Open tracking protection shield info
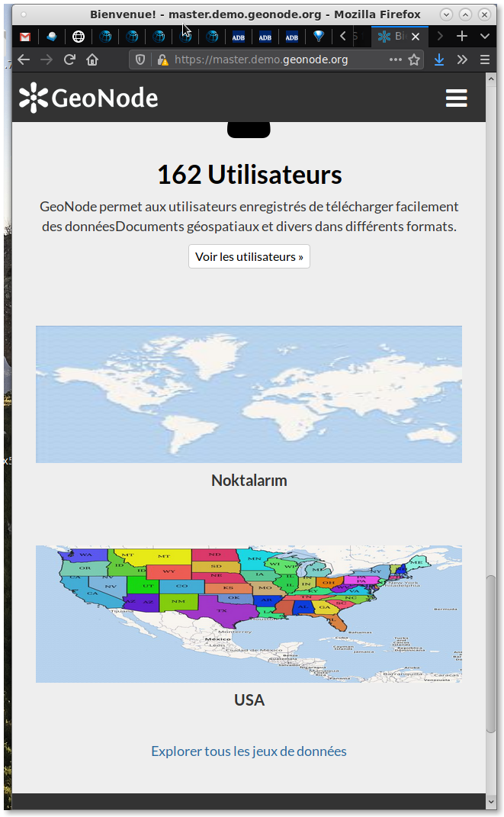504x817 pixels. click(140, 60)
